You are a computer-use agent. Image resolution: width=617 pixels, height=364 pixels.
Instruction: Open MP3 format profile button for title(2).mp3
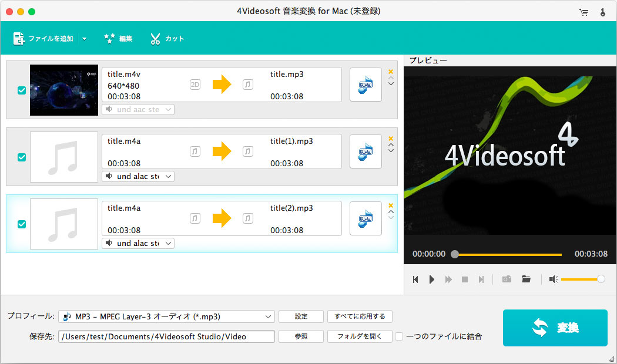[365, 218]
